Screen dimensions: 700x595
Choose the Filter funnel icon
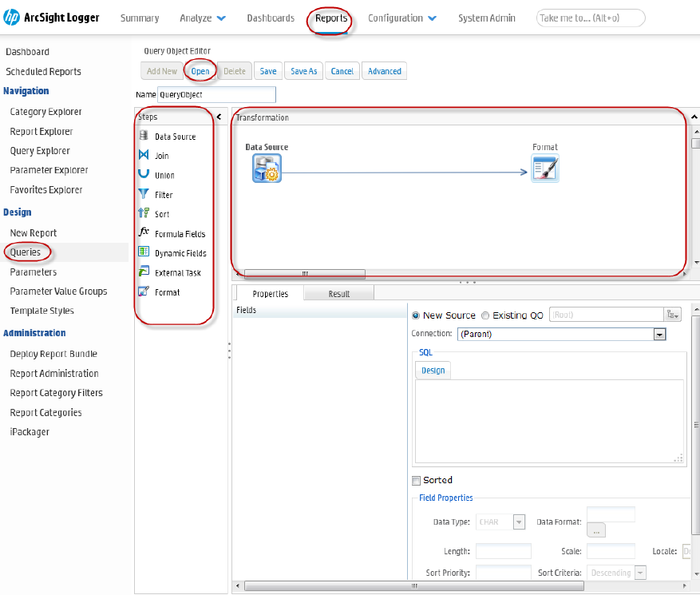pyautogui.click(x=144, y=193)
